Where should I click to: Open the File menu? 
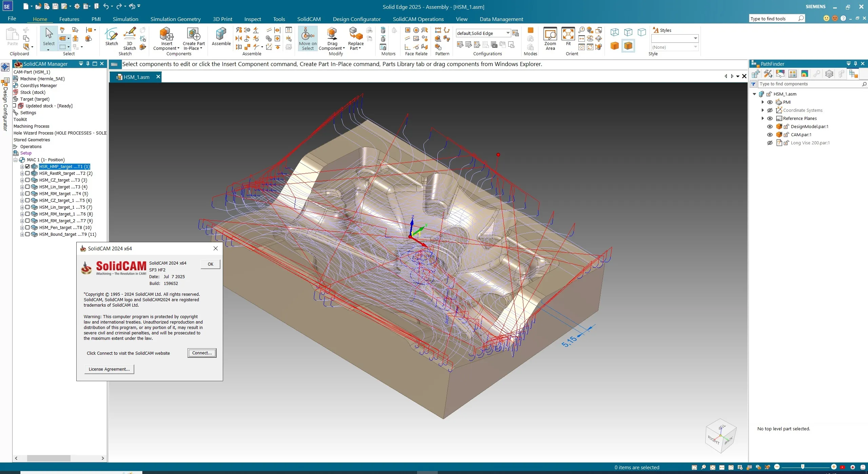(12, 19)
